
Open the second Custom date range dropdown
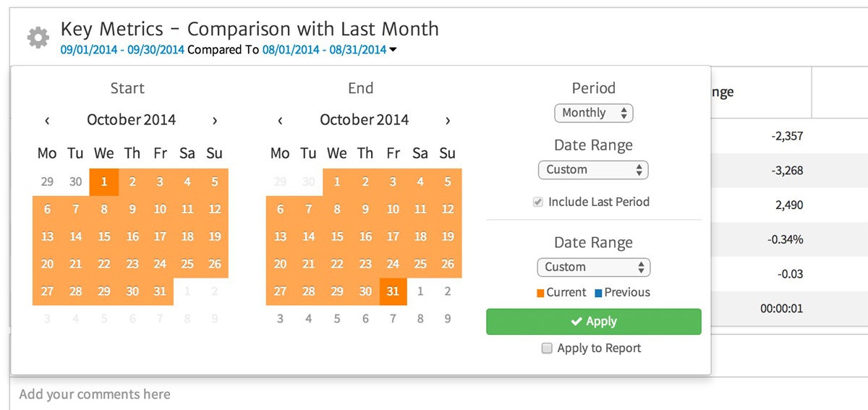593,268
